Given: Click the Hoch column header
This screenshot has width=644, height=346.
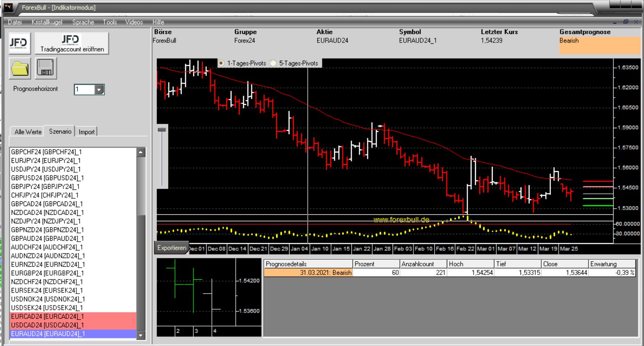Looking at the screenshot, I should click(x=471, y=264).
